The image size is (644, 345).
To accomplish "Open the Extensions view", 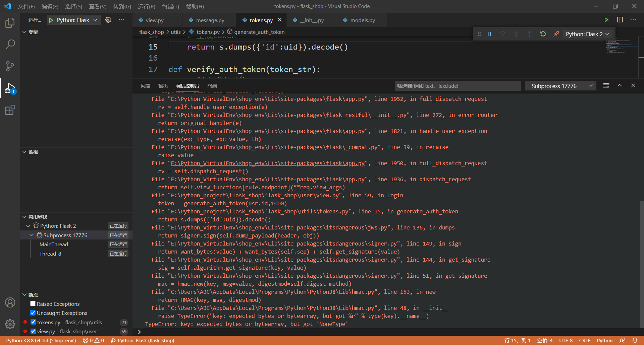I will 10,110.
